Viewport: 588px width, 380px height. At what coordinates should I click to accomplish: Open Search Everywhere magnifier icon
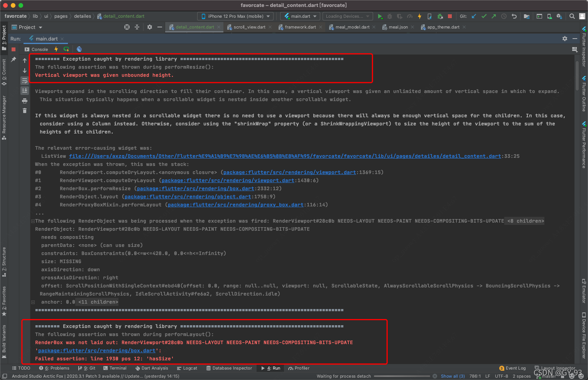(x=572, y=16)
